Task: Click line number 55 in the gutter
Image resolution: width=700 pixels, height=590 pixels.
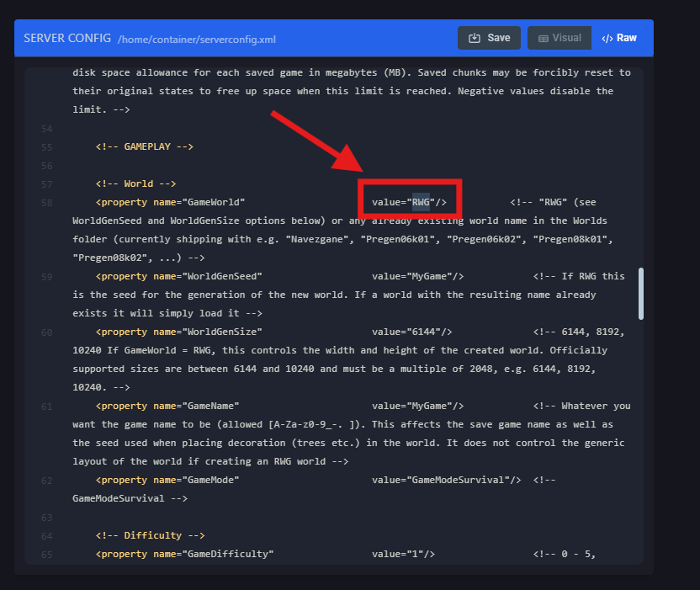Action: click(46, 148)
